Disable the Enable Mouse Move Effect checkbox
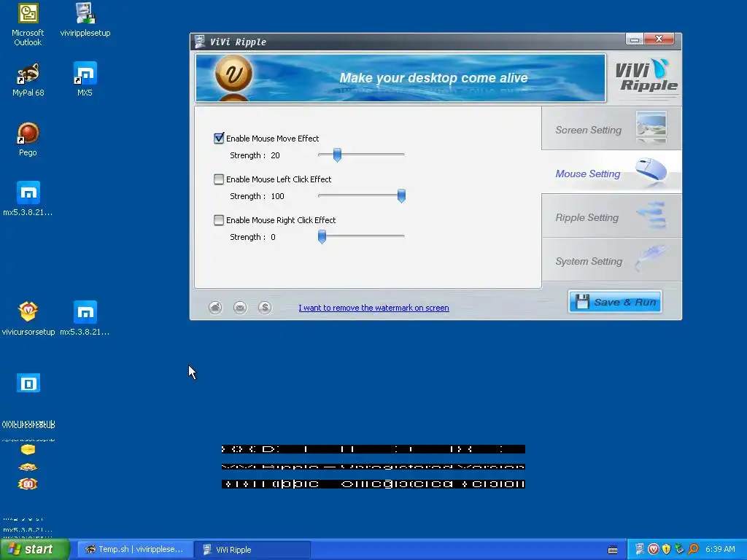 tap(219, 138)
